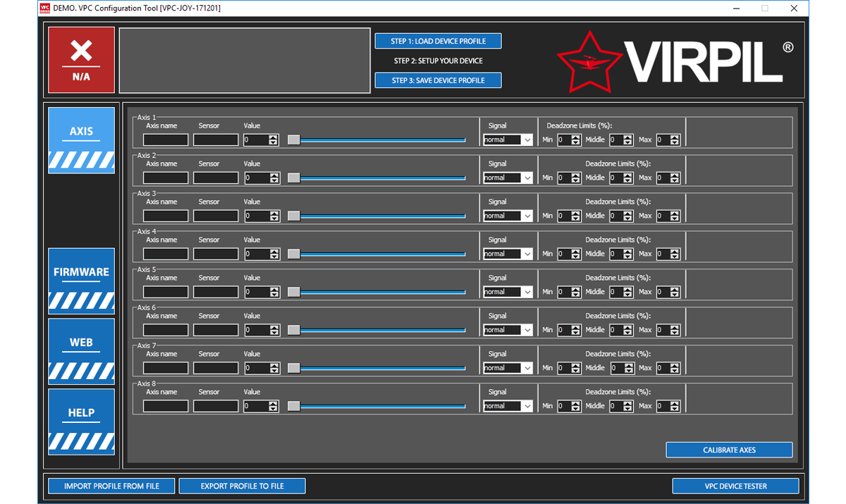Click the Axis 1 Axis name field

pos(166,140)
